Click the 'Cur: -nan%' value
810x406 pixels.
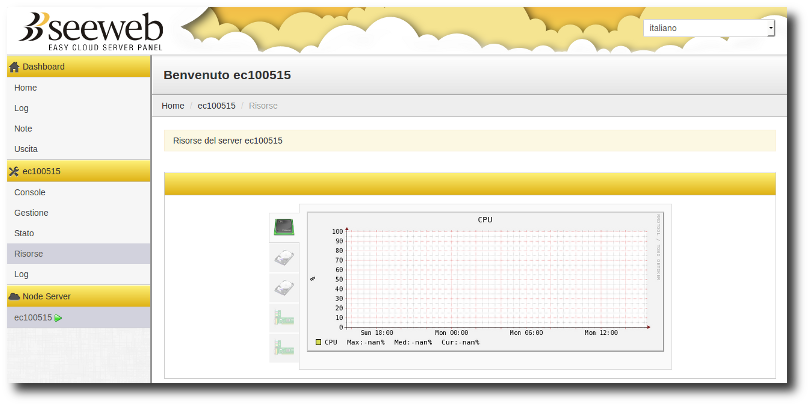460,342
